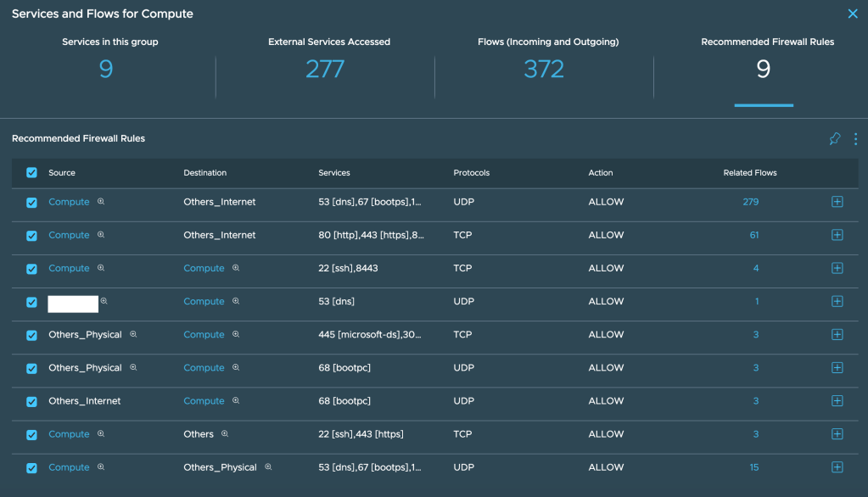Click magnifier beside Others_Physical in 445 microsoft-ds row
The height and width of the screenshot is (497, 868).
click(x=133, y=334)
